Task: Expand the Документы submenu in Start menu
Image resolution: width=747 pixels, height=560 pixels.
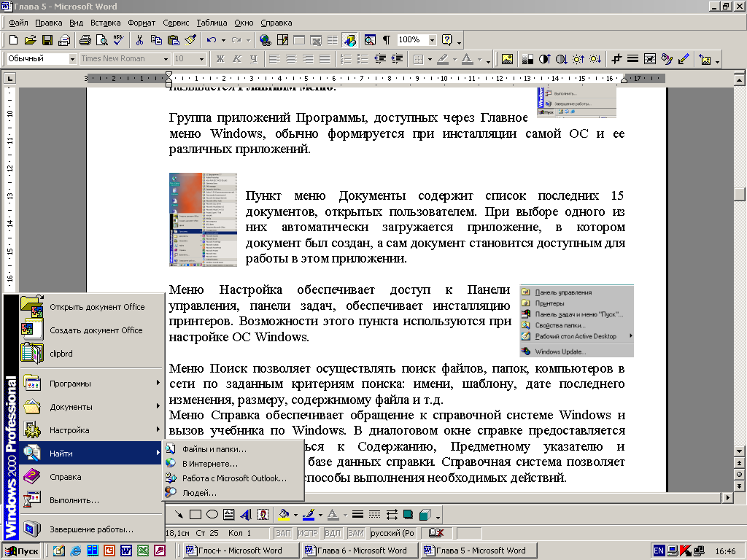Action: click(90, 407)
